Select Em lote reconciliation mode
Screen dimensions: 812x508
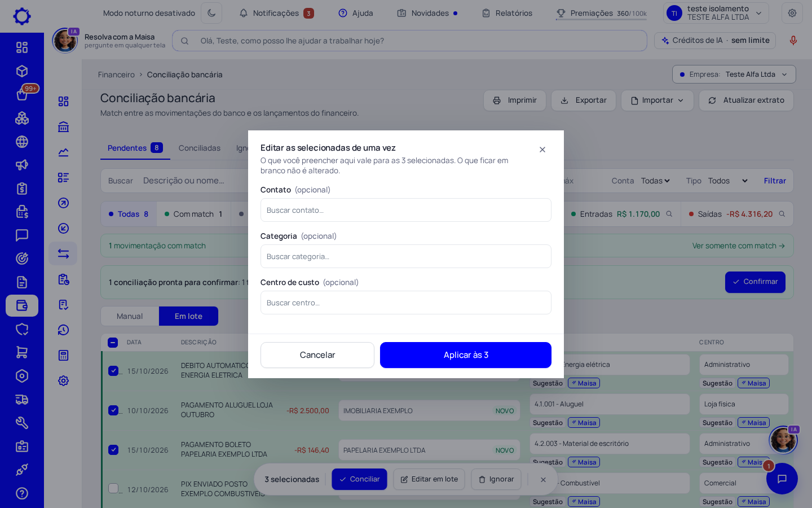188,316
